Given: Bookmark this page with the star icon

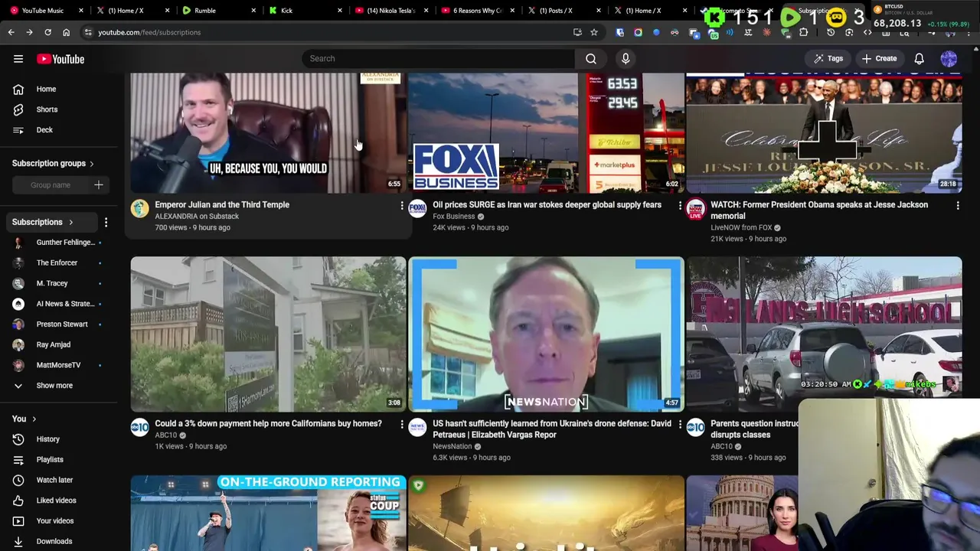Looking at the screenshot, I should (594, 32).
